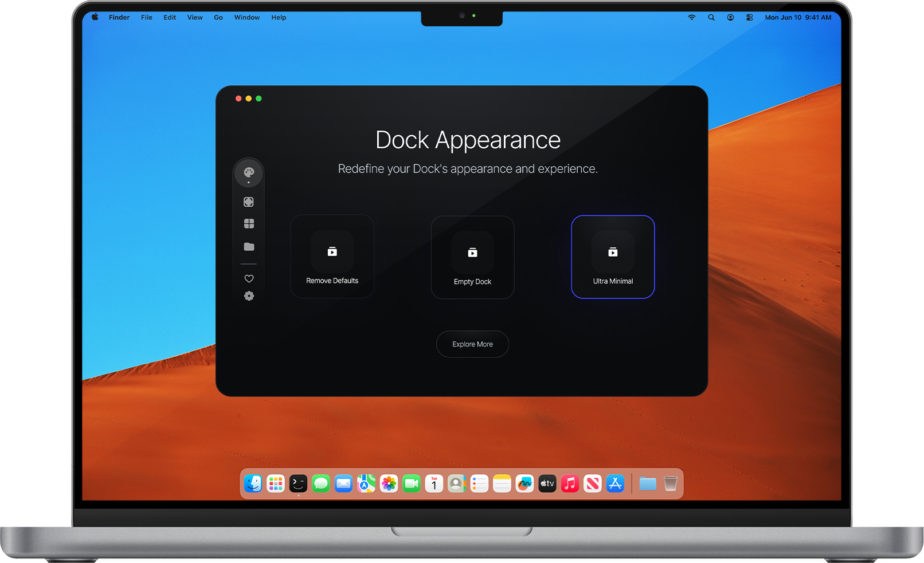The image size is (924, 563).
Task: Open Freeform from the Dock
Action: (x=524, y=484)
